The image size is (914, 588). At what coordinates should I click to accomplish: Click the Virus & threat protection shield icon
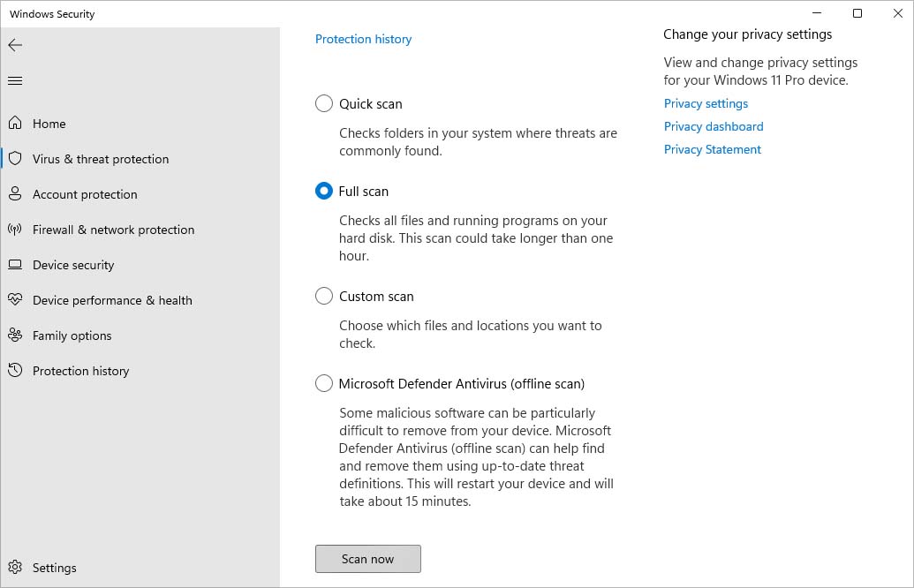tap(15, 159)
